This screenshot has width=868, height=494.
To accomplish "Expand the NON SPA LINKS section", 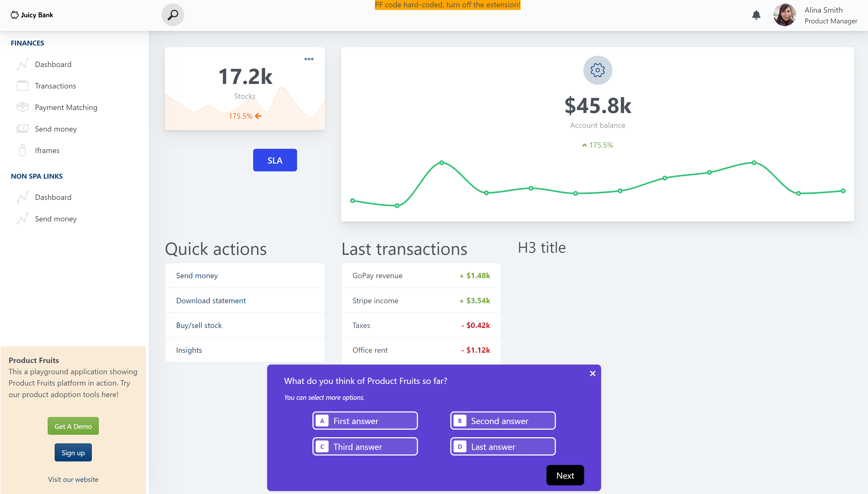I will tap(37, 175).
